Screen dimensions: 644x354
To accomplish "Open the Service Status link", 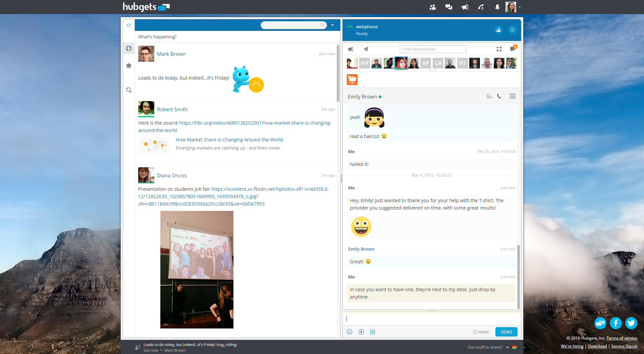I will [624, 346].
